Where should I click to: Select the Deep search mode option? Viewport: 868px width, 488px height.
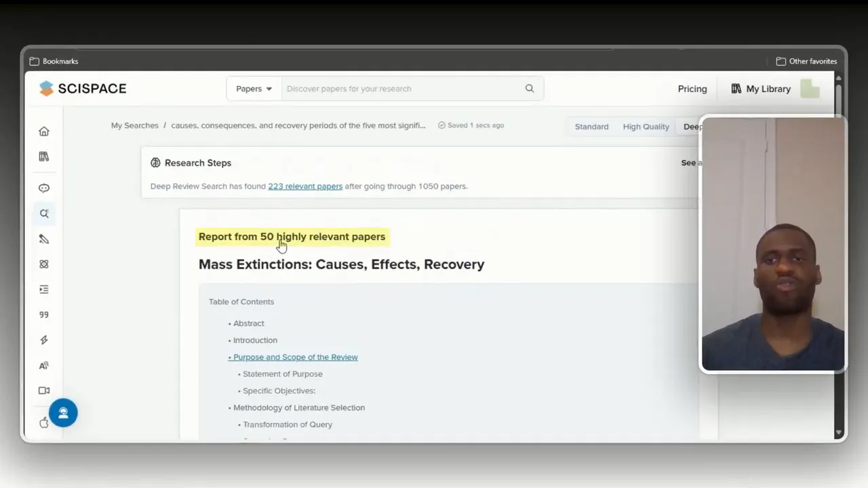point(693,126)
